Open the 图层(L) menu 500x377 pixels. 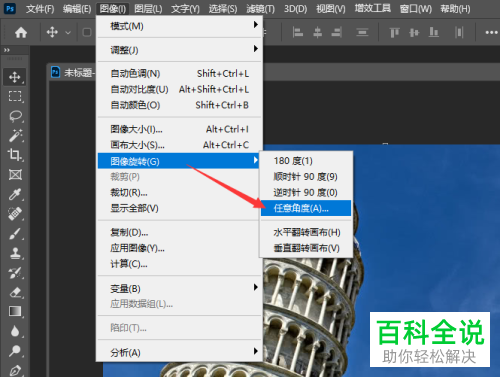pos(148,9)
